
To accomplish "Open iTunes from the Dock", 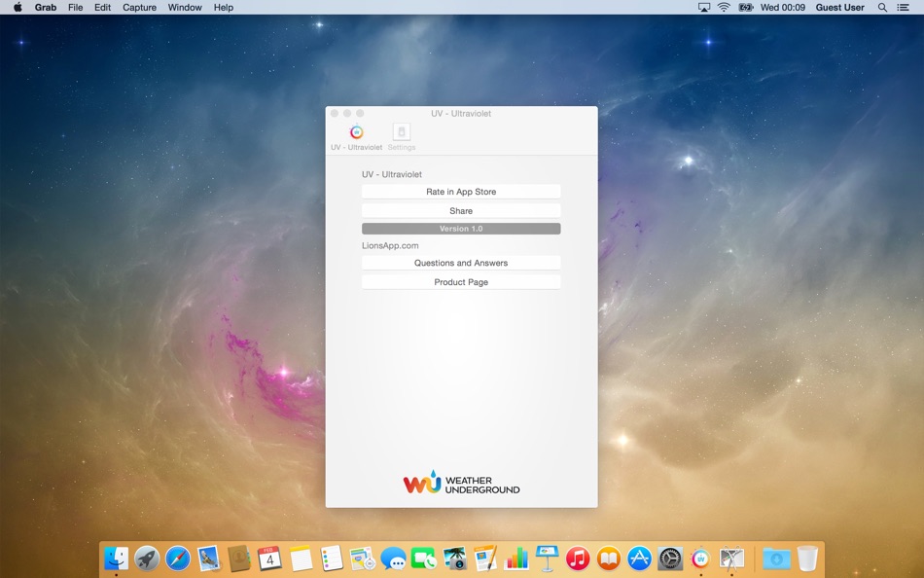I will point(577,559).
